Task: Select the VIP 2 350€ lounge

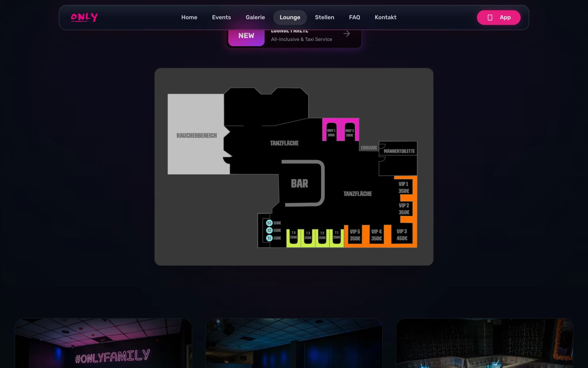Action: 404,209
